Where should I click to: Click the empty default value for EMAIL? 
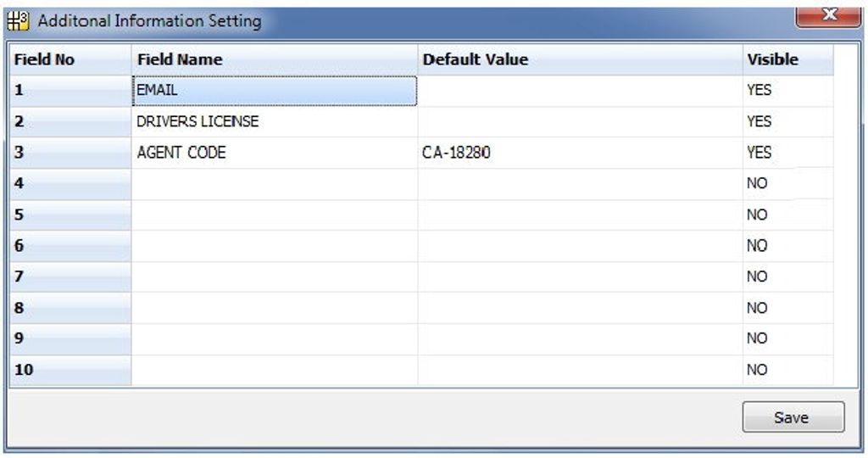(580, 90)
